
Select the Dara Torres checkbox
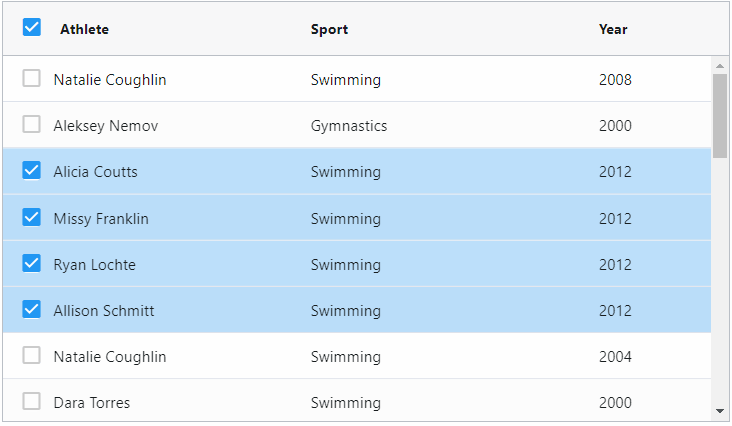pos(32,401)
